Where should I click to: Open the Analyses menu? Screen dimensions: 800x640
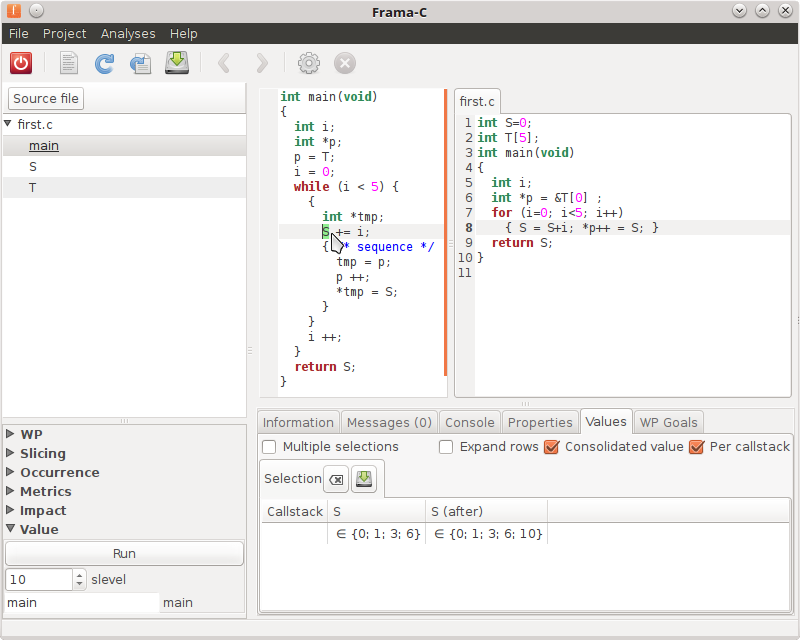[128, 34]
